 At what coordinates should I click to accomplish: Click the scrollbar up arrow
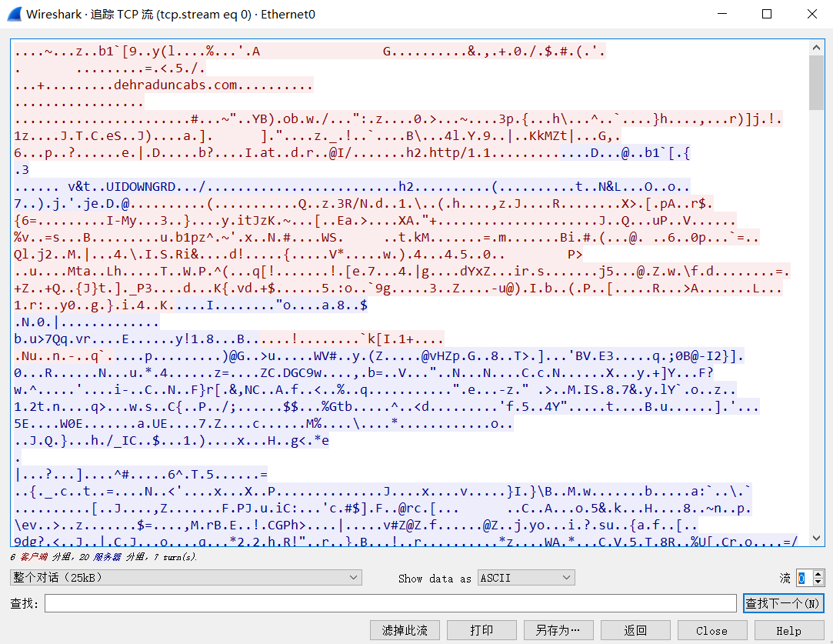click(817, 46)
